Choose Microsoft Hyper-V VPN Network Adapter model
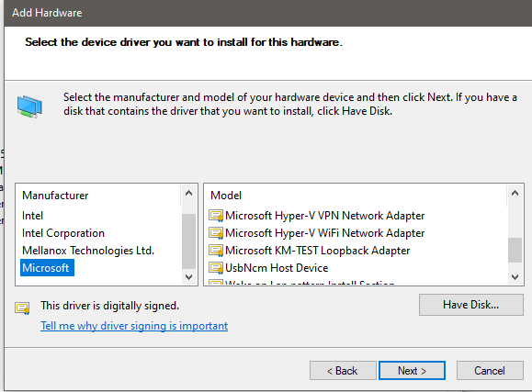The image size is (532, 392). [324, 216]
